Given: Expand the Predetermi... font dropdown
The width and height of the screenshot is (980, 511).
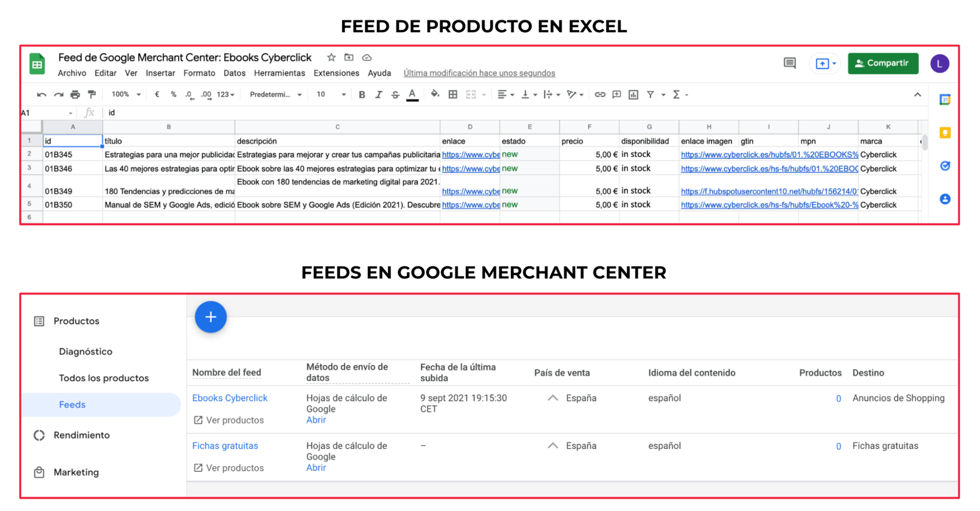Looking at the screenshot, I should pos(275,95).
